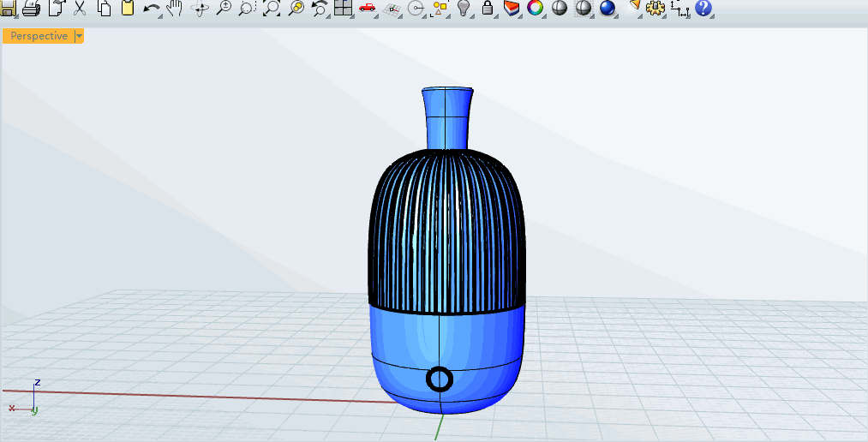Click the Print icon
868x442 pixels.
31,7
